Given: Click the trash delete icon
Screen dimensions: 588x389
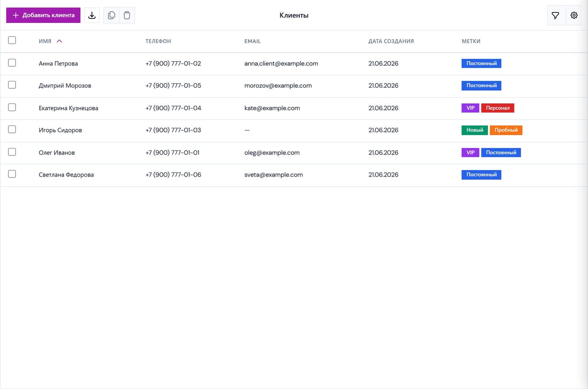Looking at the screenshot, I should (x=127, y=15).
